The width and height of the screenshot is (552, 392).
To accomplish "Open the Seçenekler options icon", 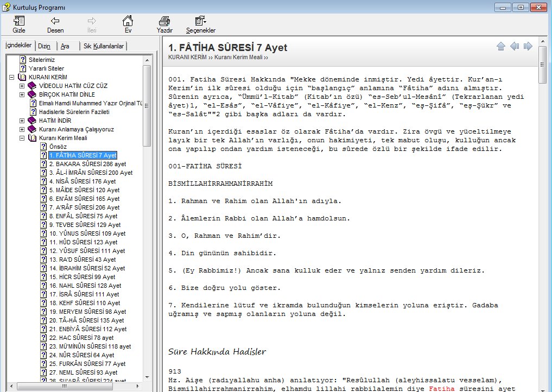I will pos(200,22).
